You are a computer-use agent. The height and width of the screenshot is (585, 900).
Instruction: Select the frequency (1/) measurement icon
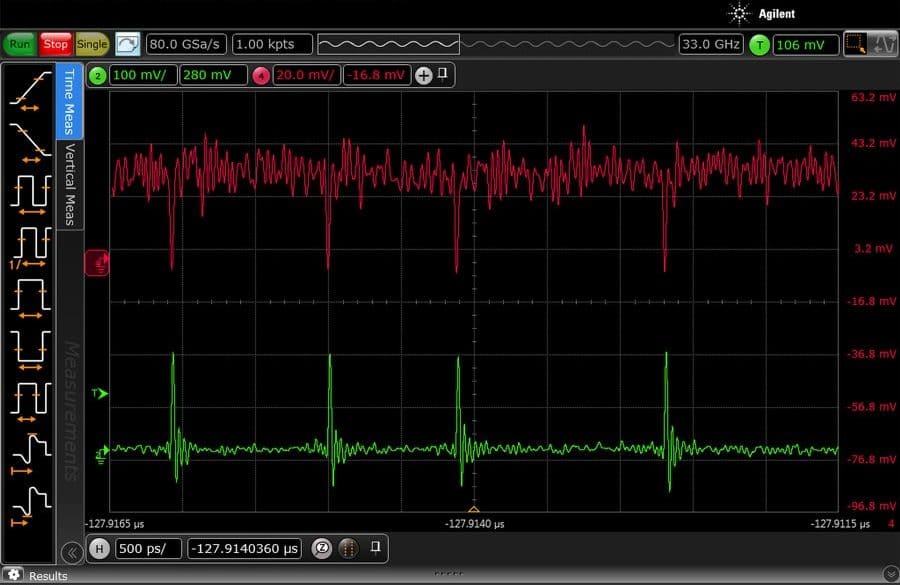coord(30,247)
